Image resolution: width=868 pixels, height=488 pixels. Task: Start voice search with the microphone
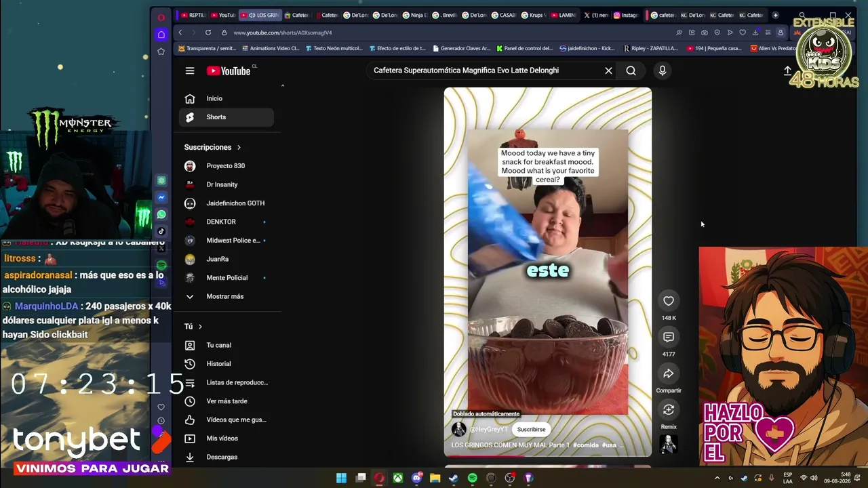(x=663, y=70)
